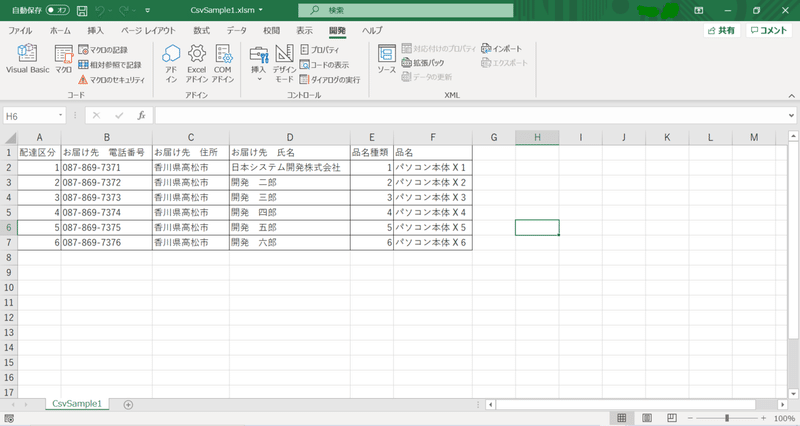
Task: Open the File tab
Action: coord(20,31)
